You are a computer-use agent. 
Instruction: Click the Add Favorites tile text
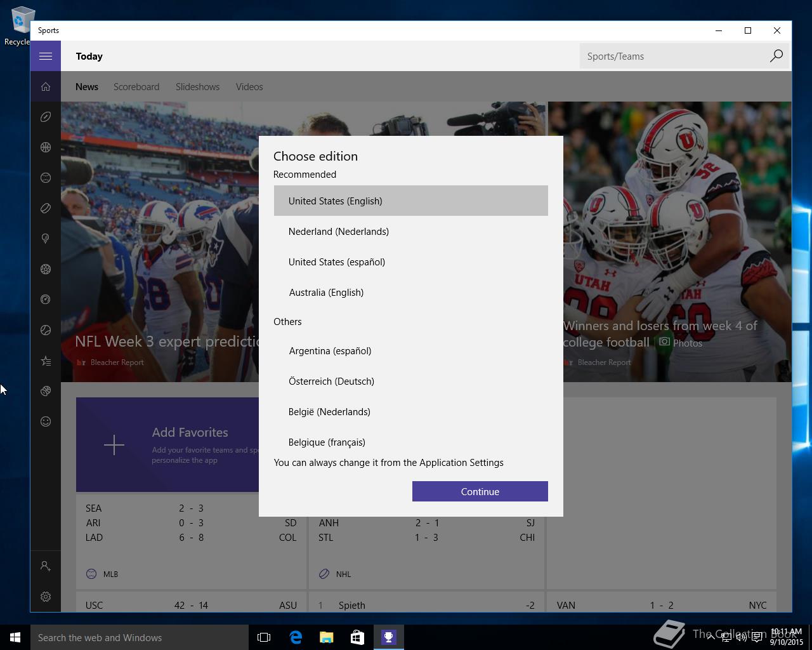(x=190, y=432)
